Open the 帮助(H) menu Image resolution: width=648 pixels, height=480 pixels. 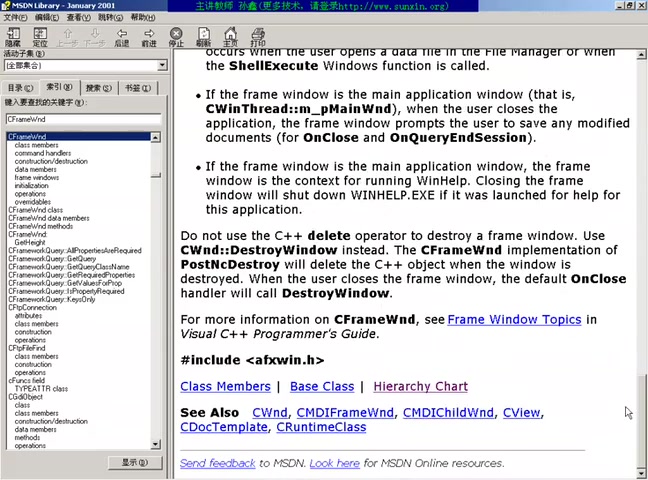click(143, 17)
